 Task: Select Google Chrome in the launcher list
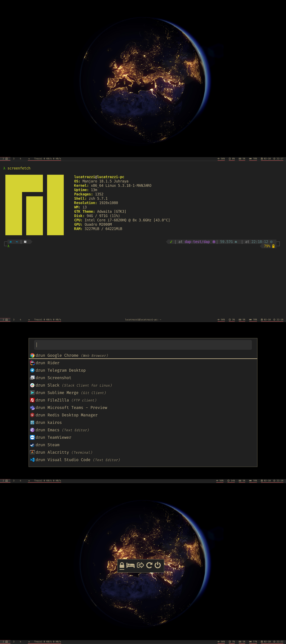click(63, 355)
